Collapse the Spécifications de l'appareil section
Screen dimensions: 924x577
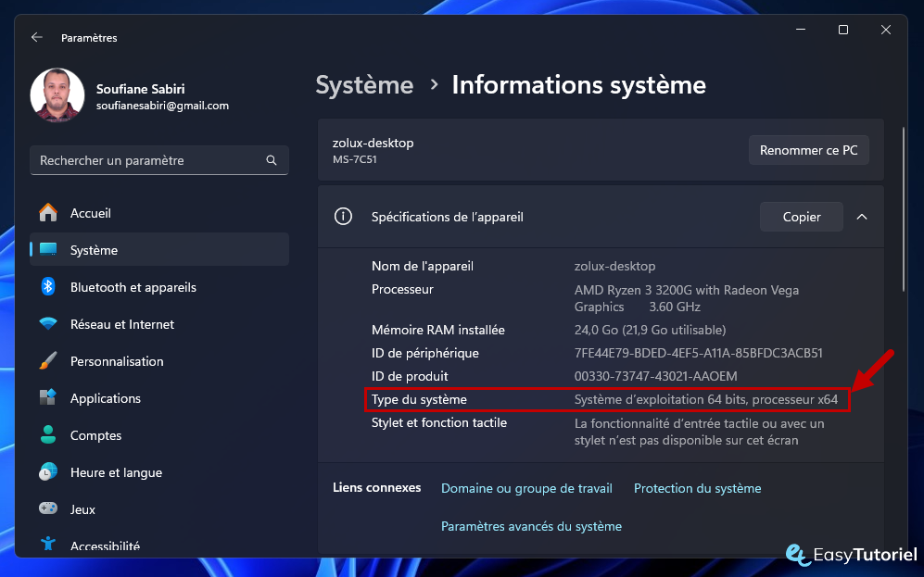862,216
